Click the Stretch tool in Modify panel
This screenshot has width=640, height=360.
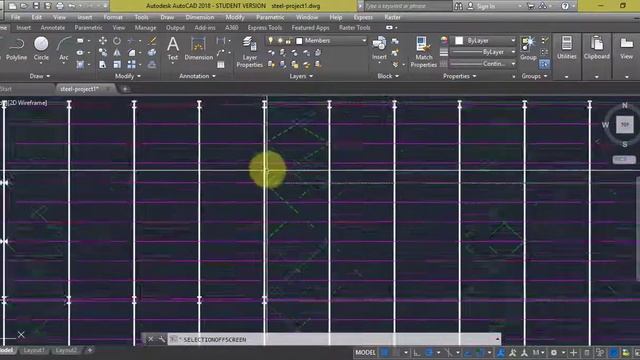click(x=103, y=64)
